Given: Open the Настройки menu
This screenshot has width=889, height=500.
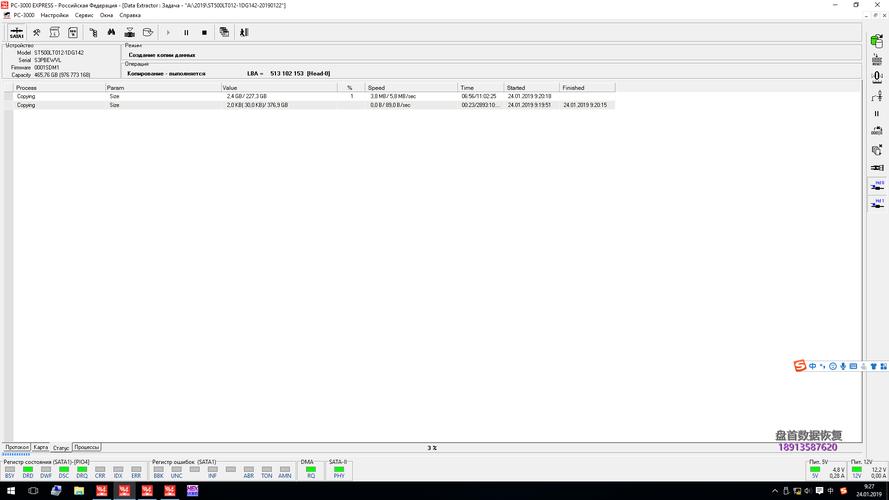Looking at the screenshot, I should [x=54, y=16].
